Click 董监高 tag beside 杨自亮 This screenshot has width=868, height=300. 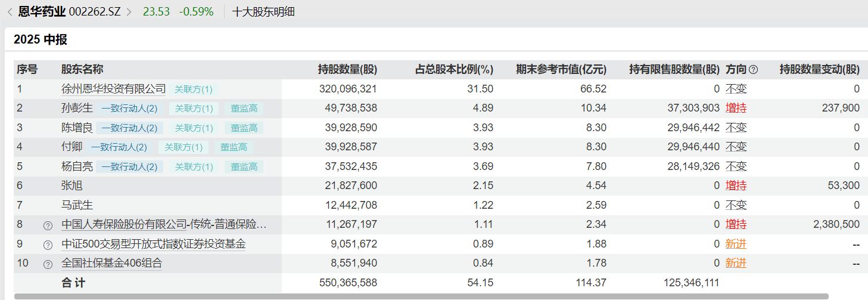[x=244, y=167]
